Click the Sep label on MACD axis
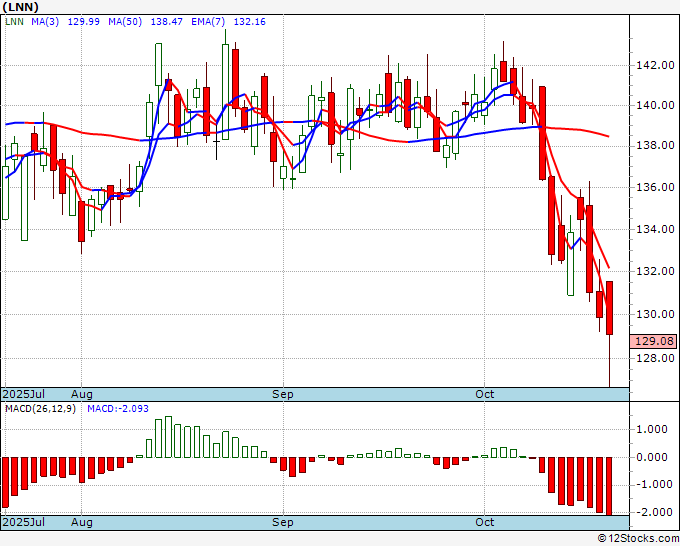This screenshot has height=546, width=680. click(x=283, y=522)
